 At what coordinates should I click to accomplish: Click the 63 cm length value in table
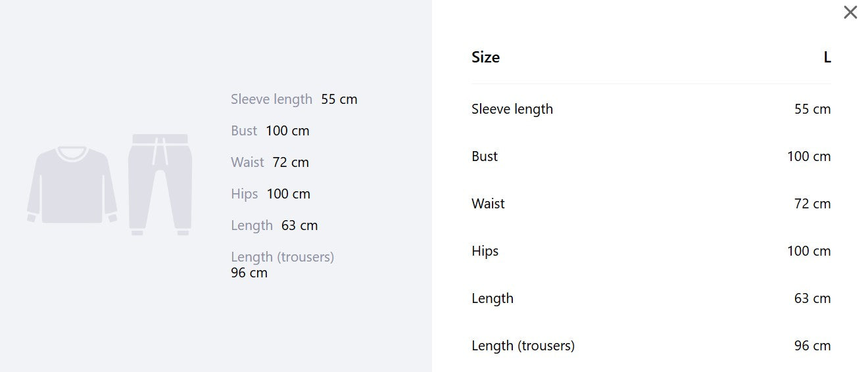tap(813, 298)
